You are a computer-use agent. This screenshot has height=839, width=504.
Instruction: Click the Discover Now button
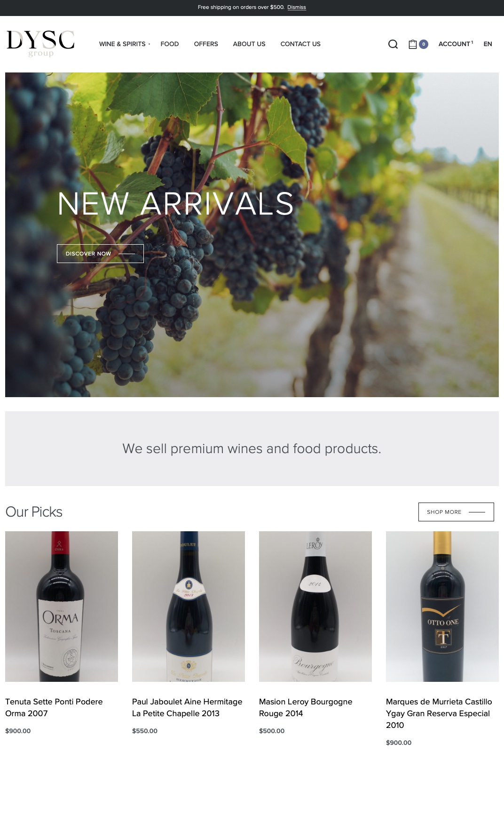tap(100, 254)
